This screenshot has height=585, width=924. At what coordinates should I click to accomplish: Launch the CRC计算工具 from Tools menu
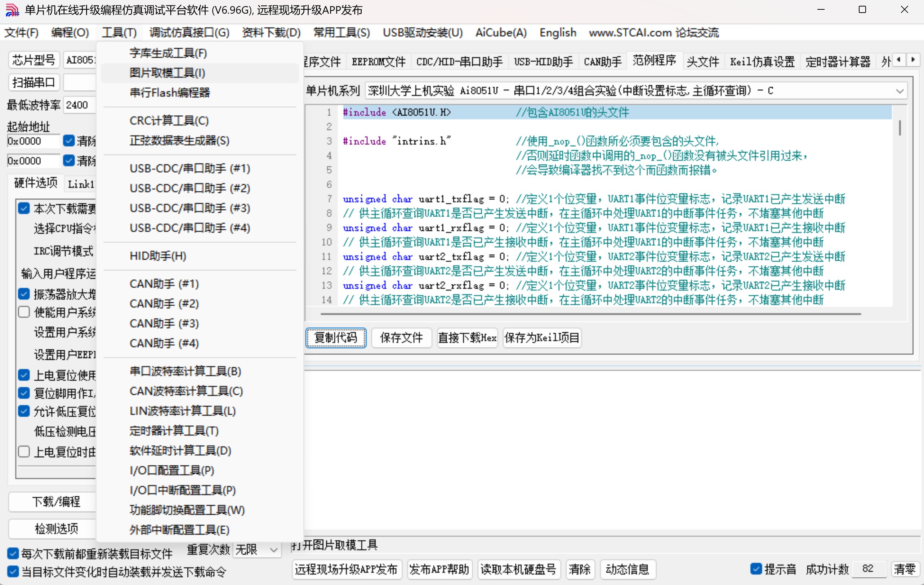(169, 120)
